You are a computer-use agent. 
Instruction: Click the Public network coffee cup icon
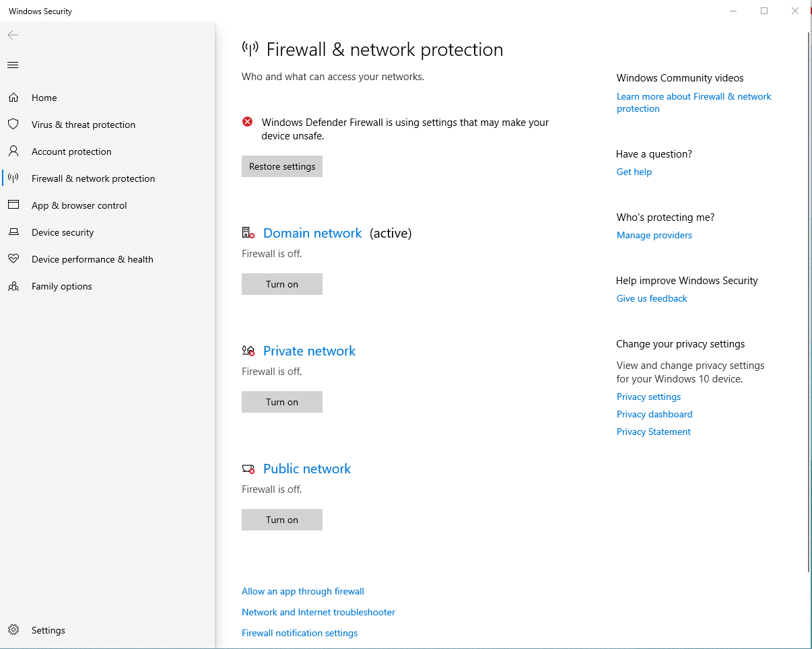tap(248, 469)
